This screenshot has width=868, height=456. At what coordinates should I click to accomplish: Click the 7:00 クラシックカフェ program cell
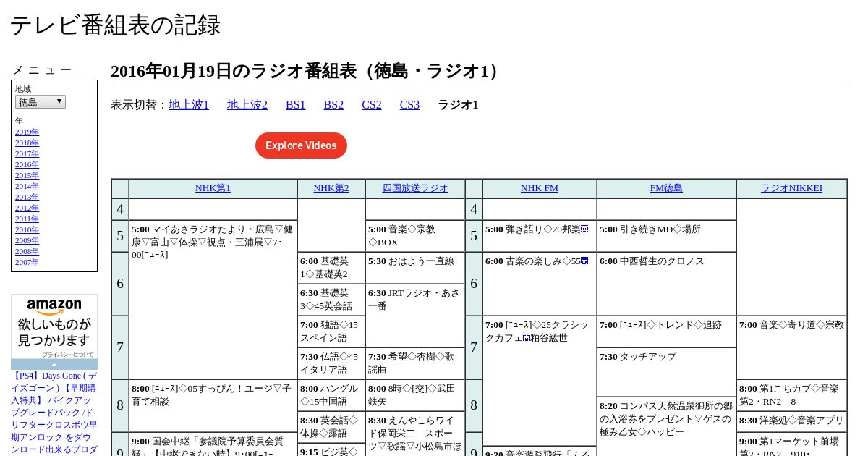pos(540,381)
